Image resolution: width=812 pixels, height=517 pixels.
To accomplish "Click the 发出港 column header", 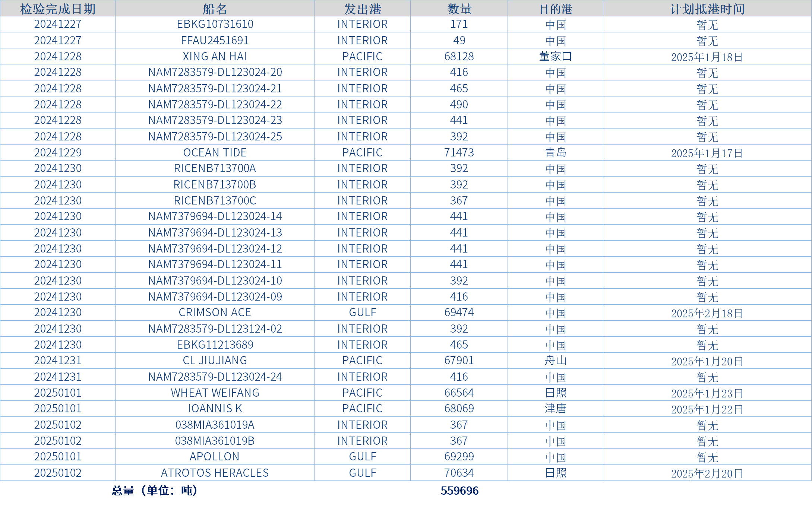I will pos(362,9).
